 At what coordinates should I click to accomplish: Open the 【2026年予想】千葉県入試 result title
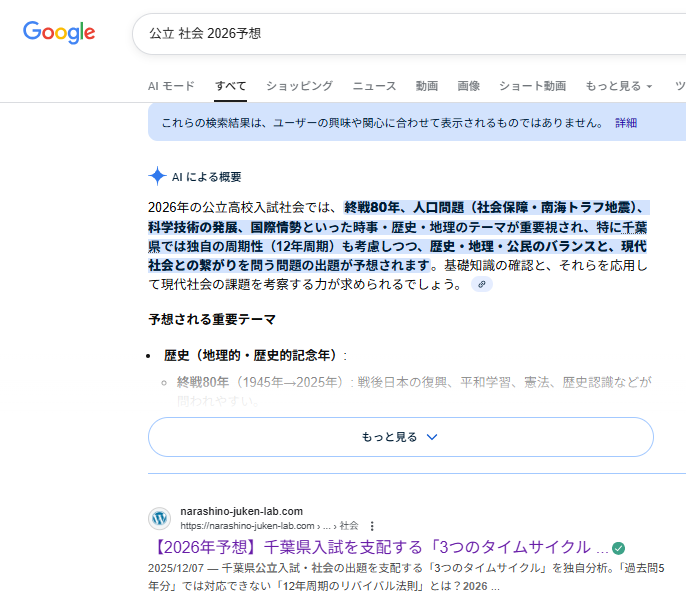pos(380,548)
